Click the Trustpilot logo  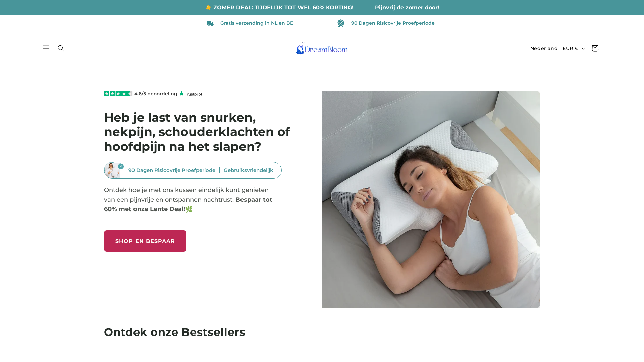[191, 94]
